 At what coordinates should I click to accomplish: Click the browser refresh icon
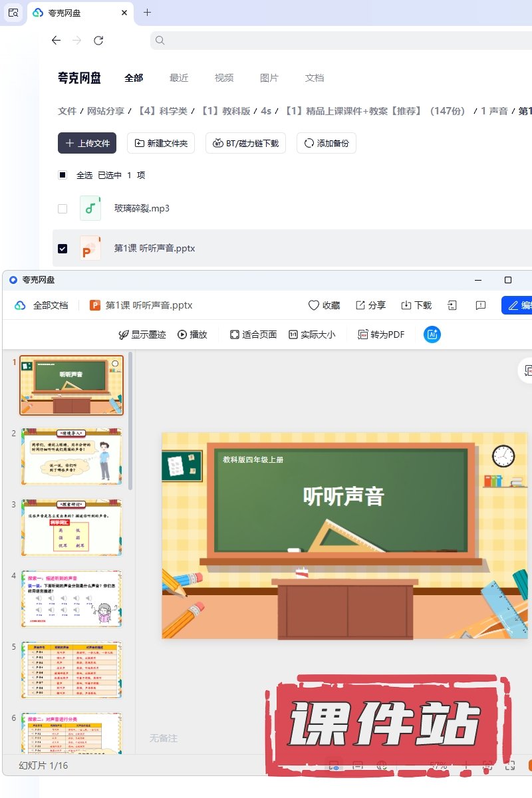coord(98,41)
